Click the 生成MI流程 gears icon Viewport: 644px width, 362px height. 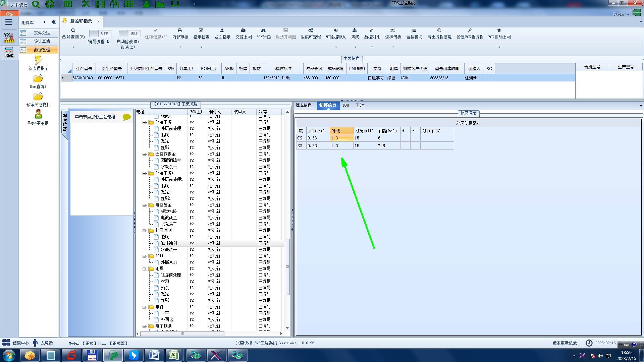311,31
